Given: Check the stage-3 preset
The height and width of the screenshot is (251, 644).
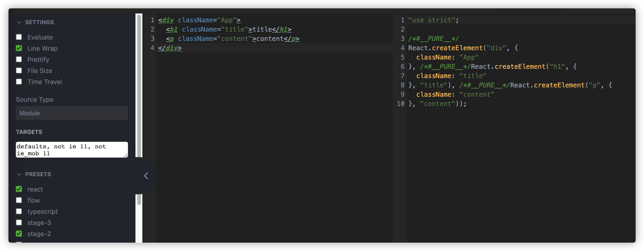Looking at the screenshot, I should 19,222.
